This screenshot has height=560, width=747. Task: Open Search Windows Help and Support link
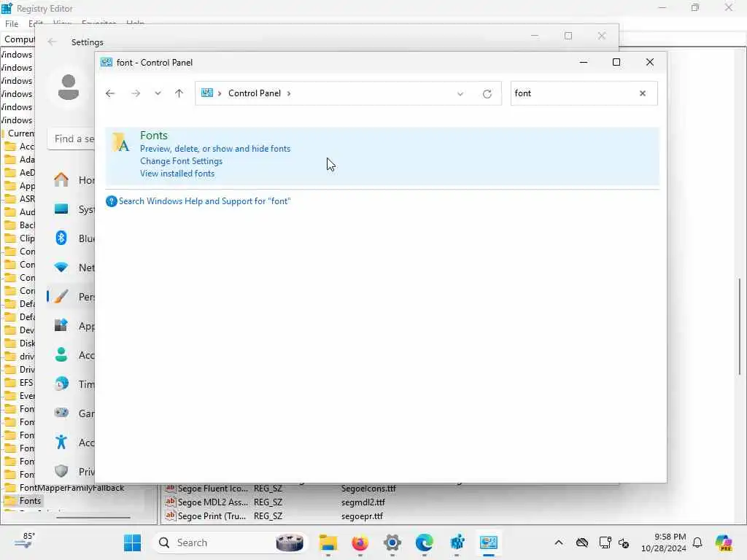204,201
